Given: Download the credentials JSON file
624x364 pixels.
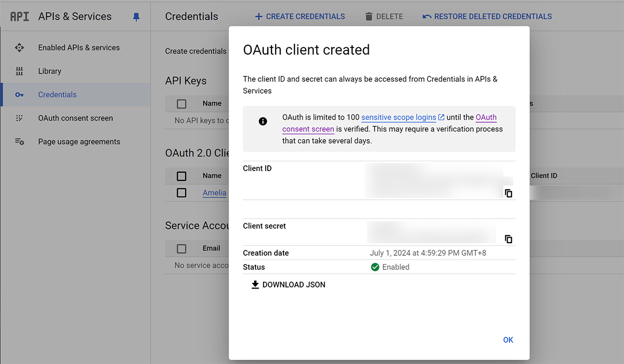Looking at the screenshot, I should (x=288, y=285).
